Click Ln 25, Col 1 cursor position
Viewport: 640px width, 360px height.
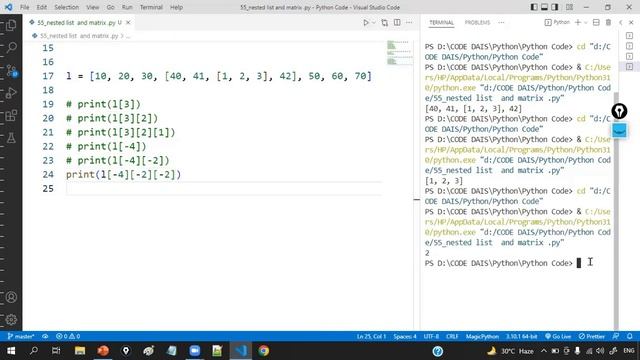(371, 336)
